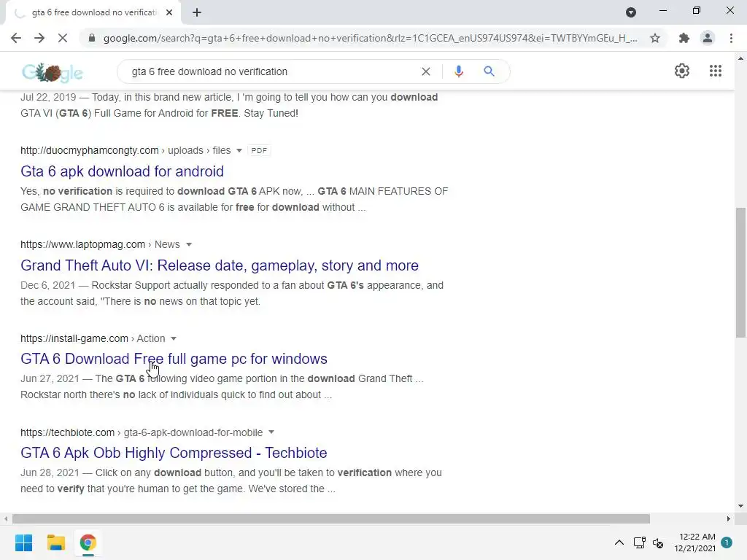Submit search with the magnifier icon
The image size is (747, 560).
489,71
